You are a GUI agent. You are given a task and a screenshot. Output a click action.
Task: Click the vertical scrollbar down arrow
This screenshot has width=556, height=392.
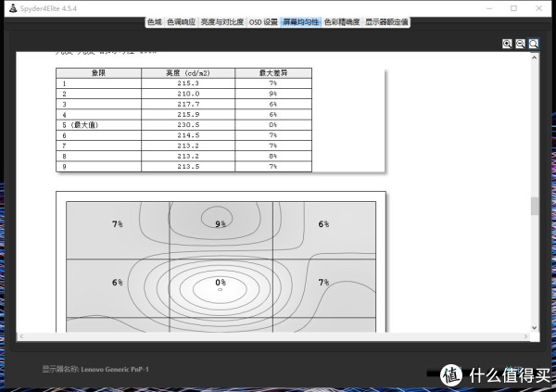click(534, 325)
